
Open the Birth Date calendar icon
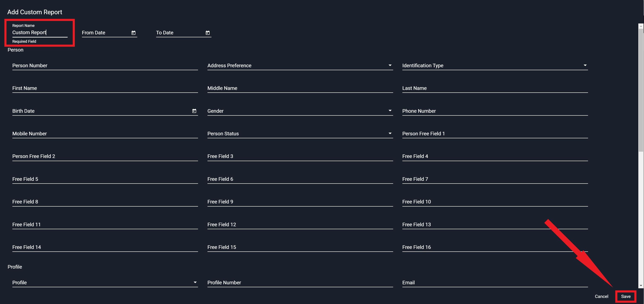[x=194, y=111]
